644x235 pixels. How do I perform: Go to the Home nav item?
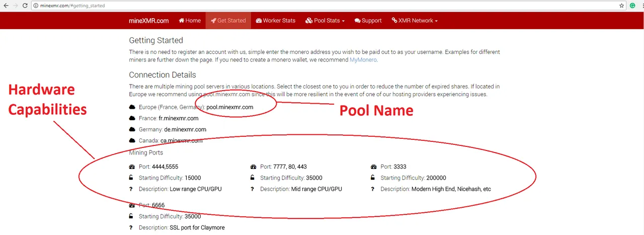190,21
